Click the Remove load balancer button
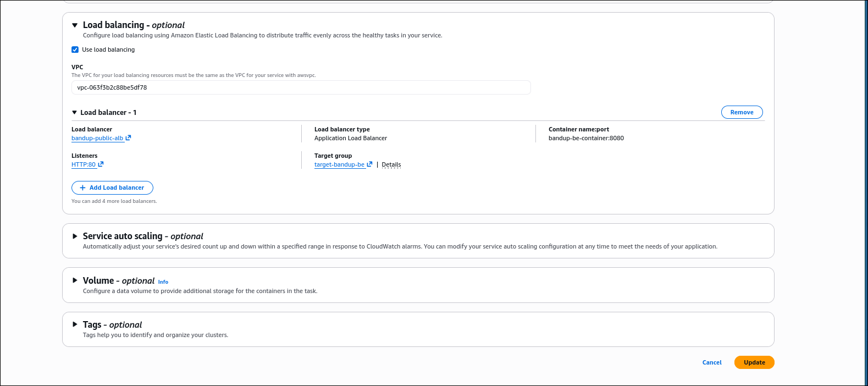The image size is (868, 386). 742,112
